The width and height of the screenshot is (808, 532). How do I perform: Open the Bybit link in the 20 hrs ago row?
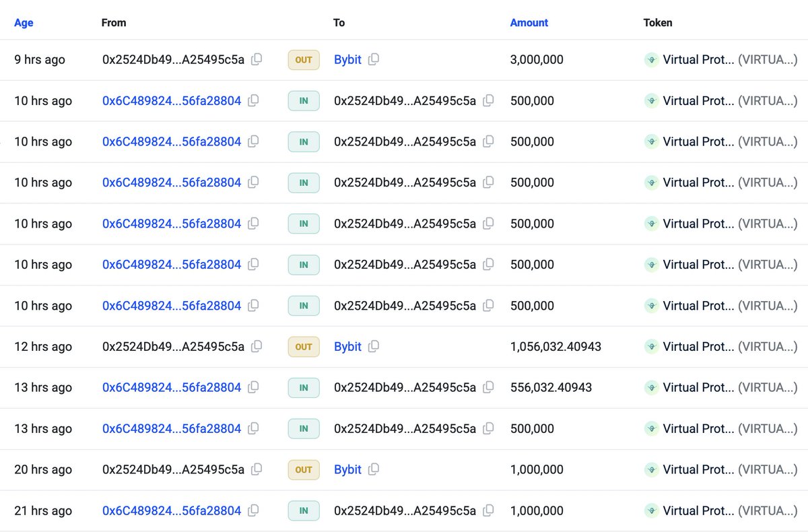[348, 469]
